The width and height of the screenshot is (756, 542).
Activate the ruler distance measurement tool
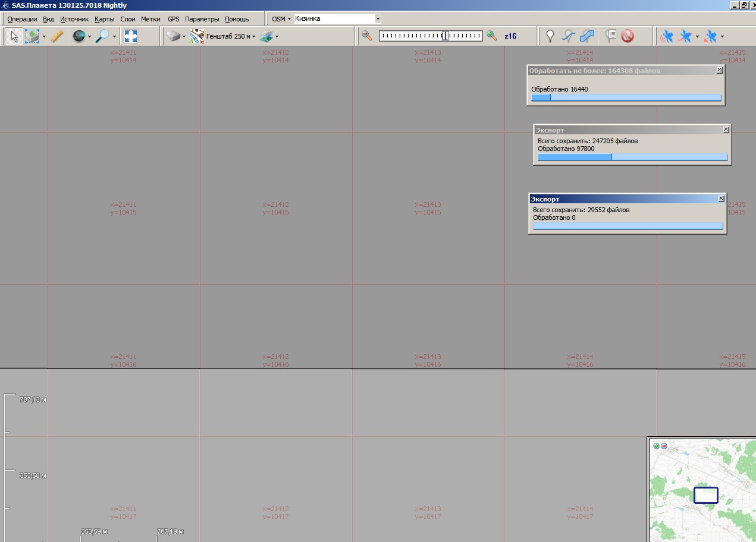[x=57, y=36]
